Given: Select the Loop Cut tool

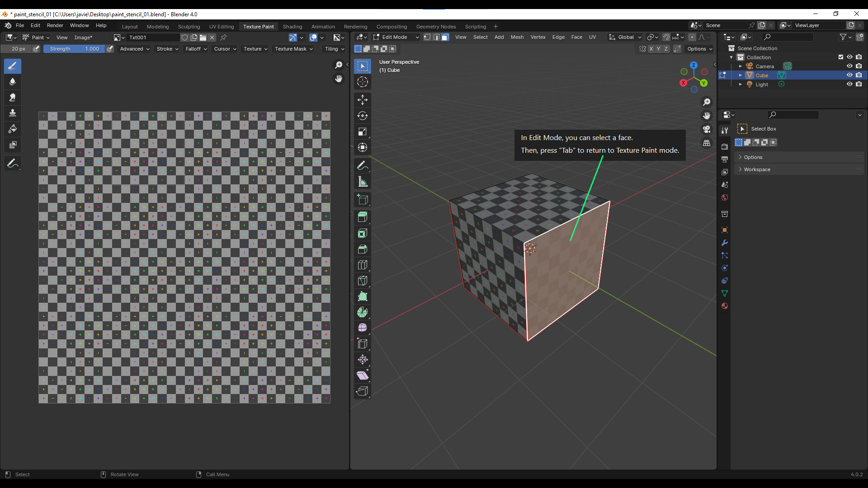Looking at the screenshot, I should [363, 265].
